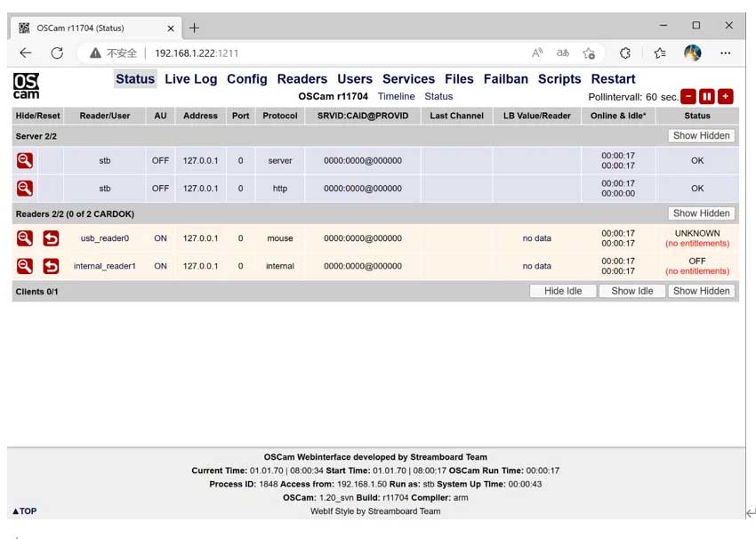This screenshot has width=756, height=539.
Task: Click the 'OSCam r11704' version text
Action: (334, 96)
